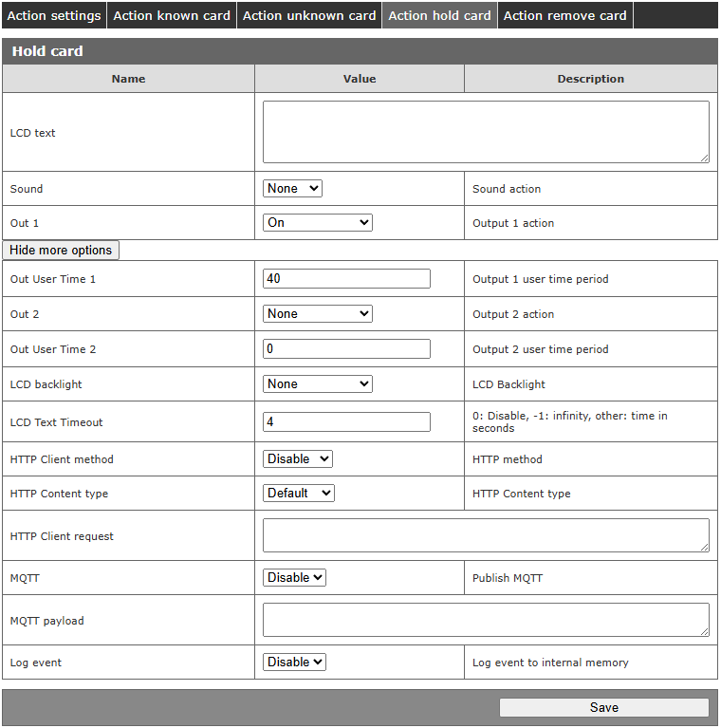The height and width of the screenshot is (728, 721).
Task: Open the Action known card tab
Action: pos(172,15)
